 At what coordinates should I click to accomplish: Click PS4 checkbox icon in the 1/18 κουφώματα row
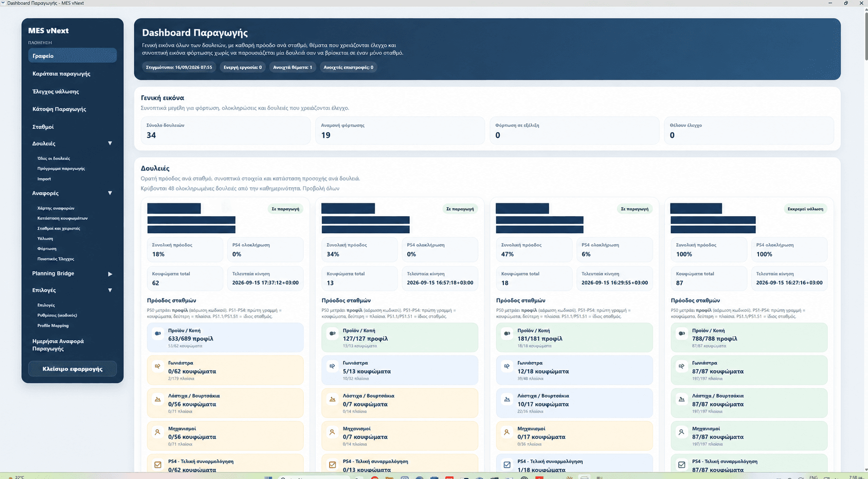507,465
